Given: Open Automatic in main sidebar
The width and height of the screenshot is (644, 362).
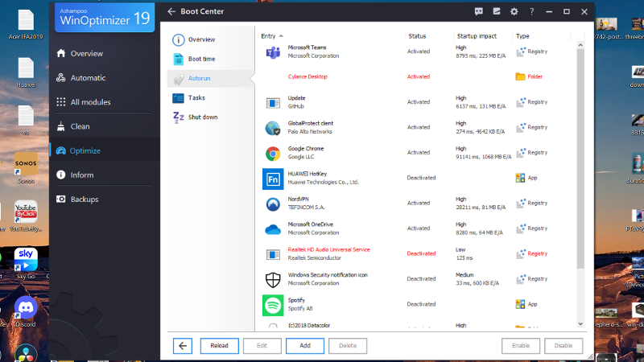Looking at the screenshot, I should [88, 77].
